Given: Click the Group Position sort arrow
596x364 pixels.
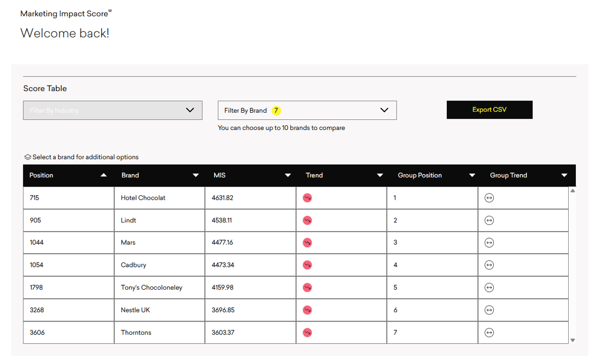Looking at the screenshot, I should [472, 175].
